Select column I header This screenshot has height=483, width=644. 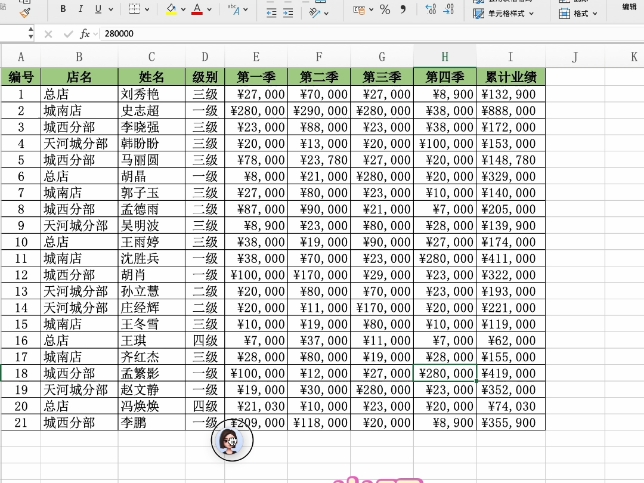(x=511, y=57)
